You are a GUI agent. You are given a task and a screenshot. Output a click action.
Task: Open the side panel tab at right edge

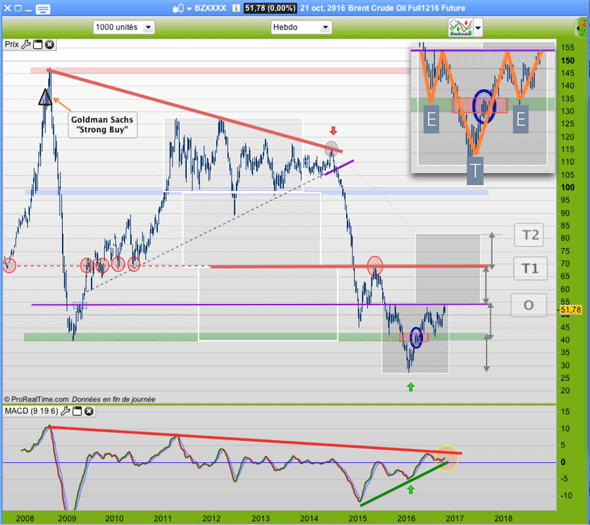tap(584, 28)
